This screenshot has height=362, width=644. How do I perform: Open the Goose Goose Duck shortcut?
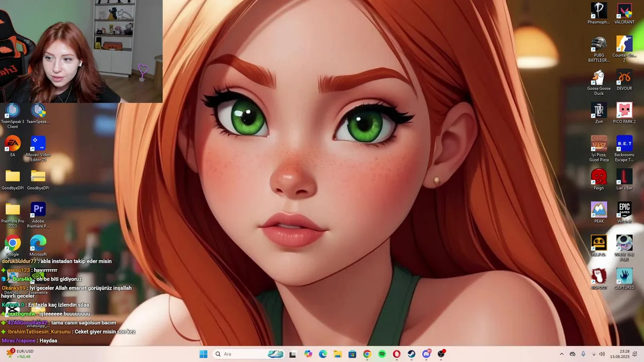click(x=599, y=82)
